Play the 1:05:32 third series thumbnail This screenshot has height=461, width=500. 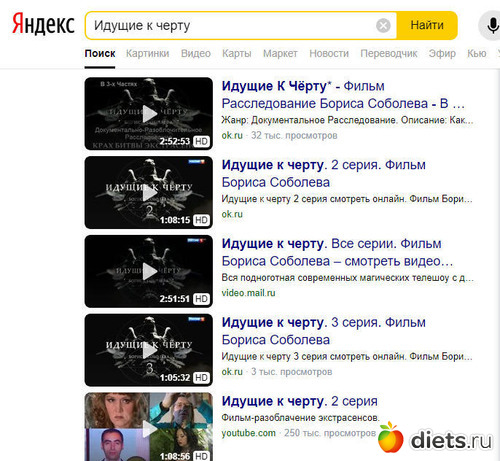pos(149,350)
